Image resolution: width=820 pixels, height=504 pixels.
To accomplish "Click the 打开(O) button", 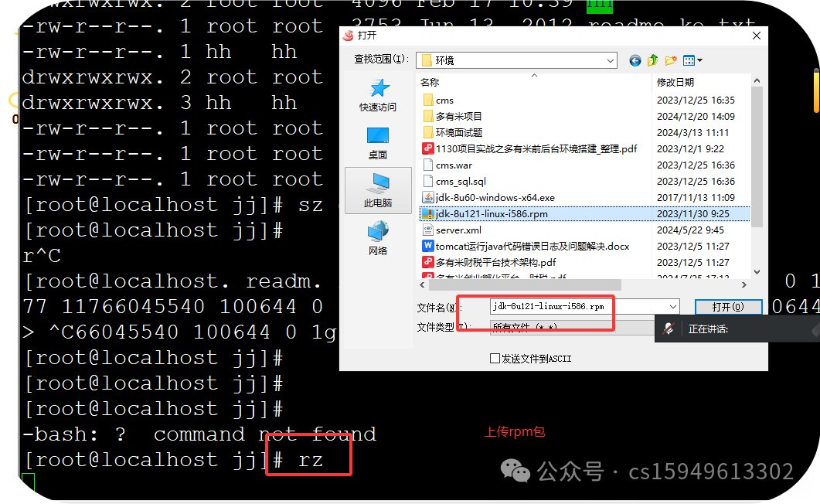I will [x=728, y=307].
